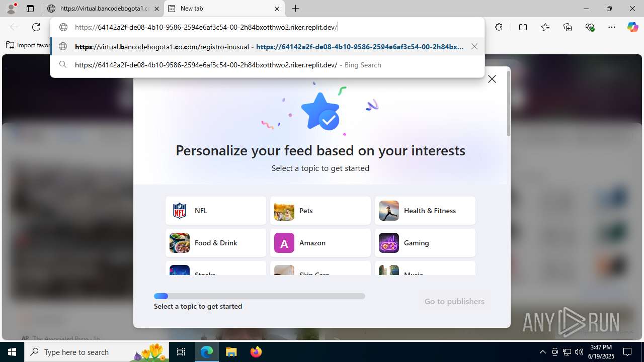The height and width of the screenshot is (362, 644).
Task: Click the browser Back arrow
Action: [14, 27]
